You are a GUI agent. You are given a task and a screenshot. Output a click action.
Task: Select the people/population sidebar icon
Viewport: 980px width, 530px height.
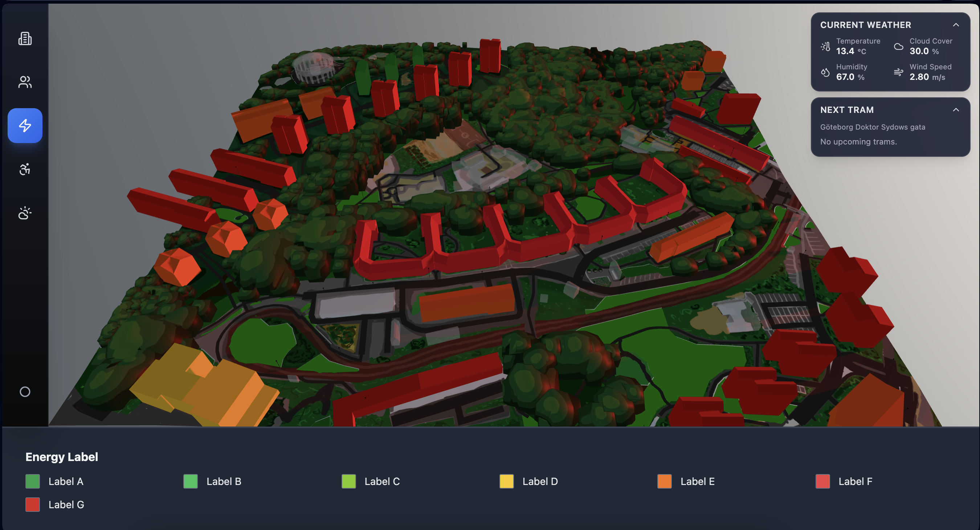point(25,82)
